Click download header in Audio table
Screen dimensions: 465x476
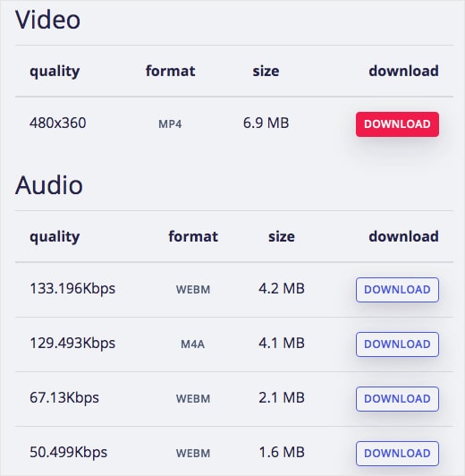[403, 236]
